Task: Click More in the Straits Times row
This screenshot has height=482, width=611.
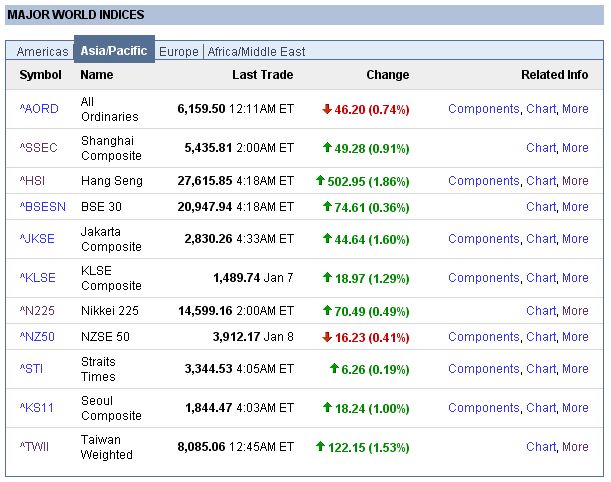Action: [x=575, y=369]
